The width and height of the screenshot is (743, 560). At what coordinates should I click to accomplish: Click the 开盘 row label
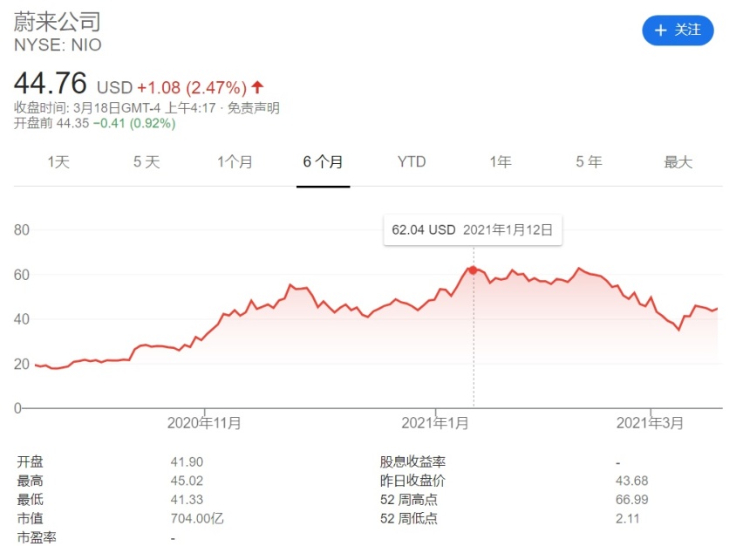[30, 462]
